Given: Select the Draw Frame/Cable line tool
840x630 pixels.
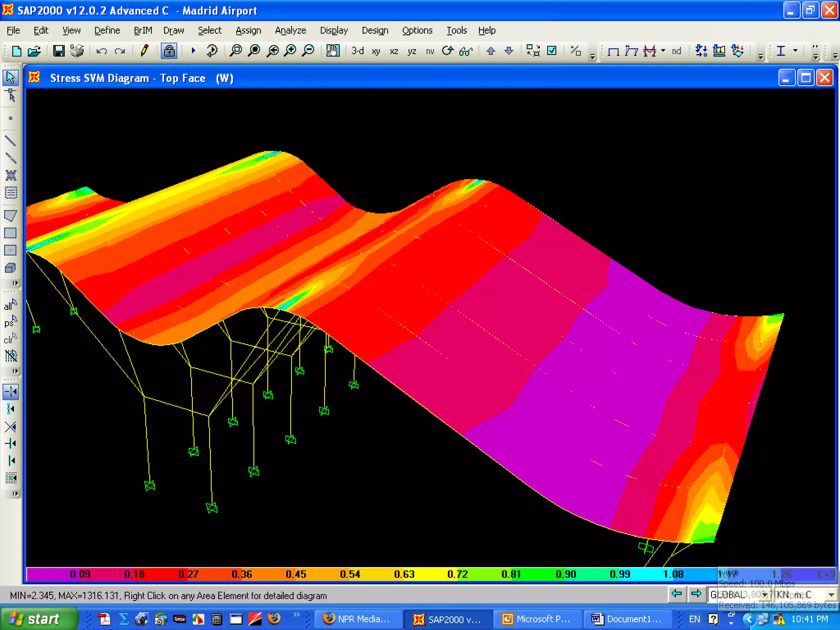Looking at the screenshot, I should 10,141.
